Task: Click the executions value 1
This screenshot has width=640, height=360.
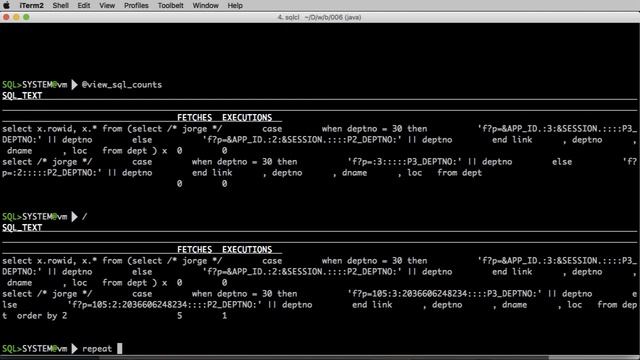Action: click(224, 316)
